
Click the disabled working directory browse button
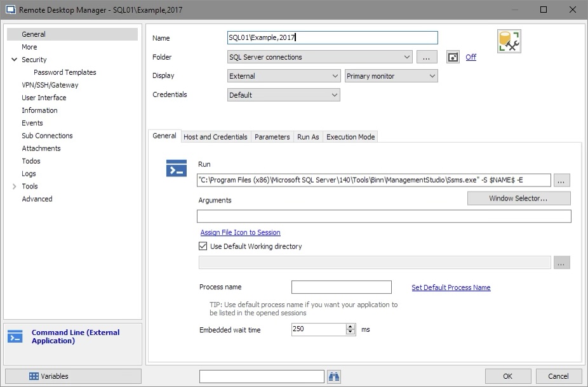tap(561, 263)
